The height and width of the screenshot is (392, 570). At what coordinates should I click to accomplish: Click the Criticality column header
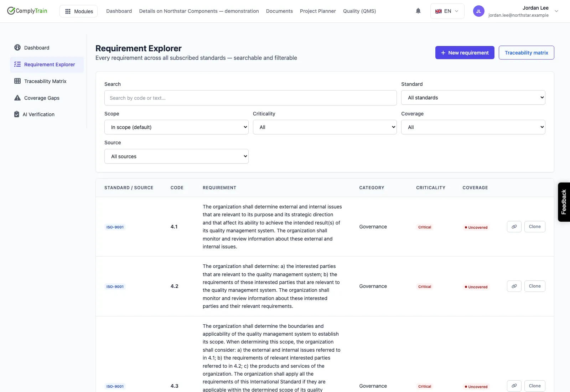(431, 188)
